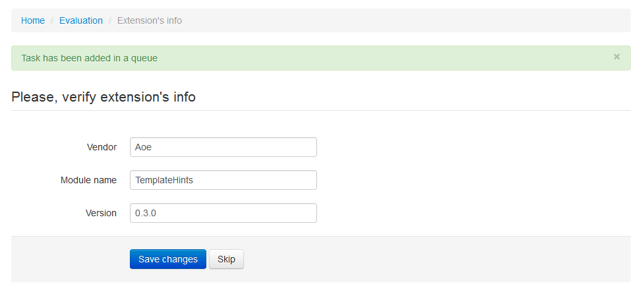Select the Version input field
Screen dimensions: 644x296
coord(223,213)
